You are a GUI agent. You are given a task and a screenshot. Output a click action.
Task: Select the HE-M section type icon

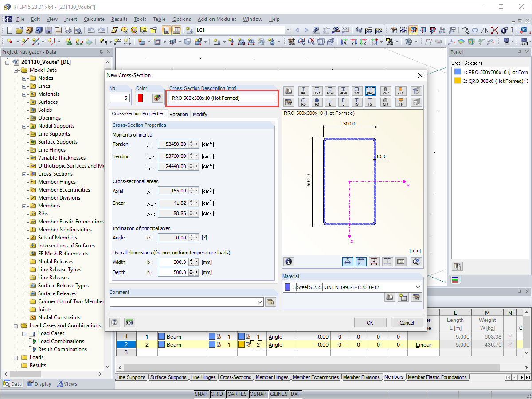coord(343,91)
